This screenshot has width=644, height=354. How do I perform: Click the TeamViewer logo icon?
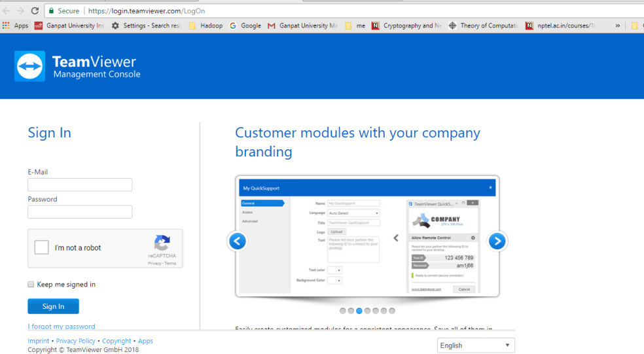(29, 66)
